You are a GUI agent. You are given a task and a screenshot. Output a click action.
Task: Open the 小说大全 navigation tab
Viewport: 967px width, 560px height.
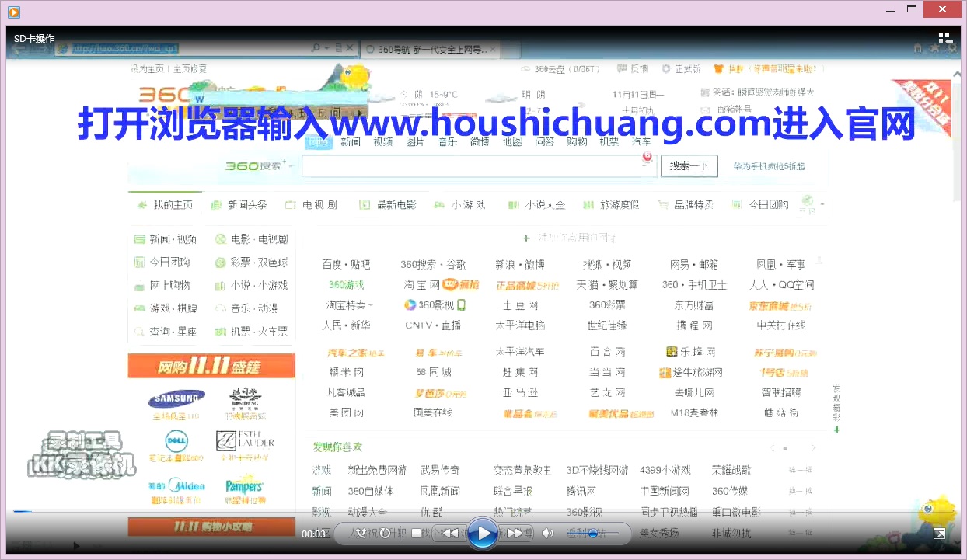(537, 205)
